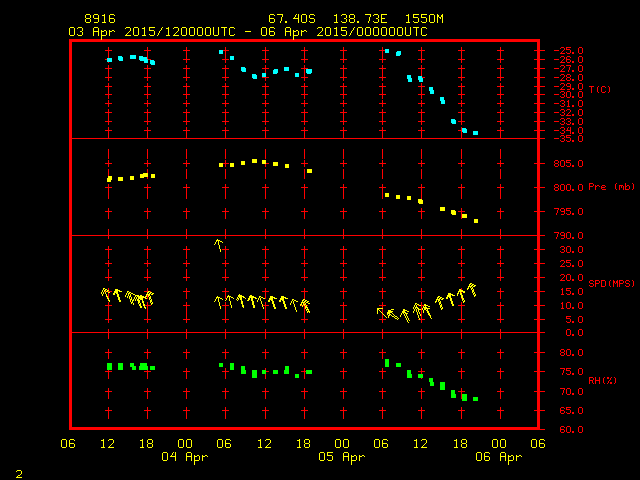Click the 20.0 wind speed tick label

pyautogui.click(x=571, y=278)
